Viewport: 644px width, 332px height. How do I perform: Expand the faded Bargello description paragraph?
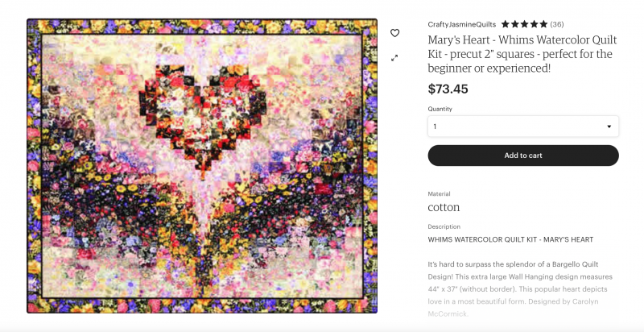click(x=520, y=288)
